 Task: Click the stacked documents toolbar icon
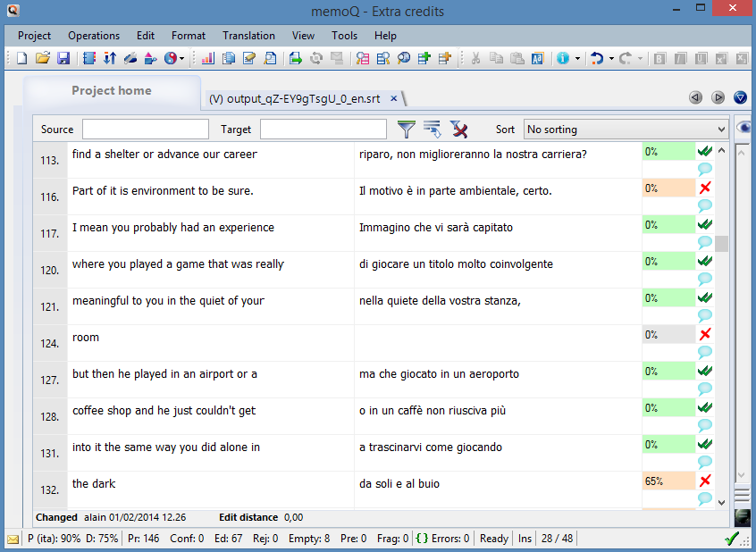click(x=229, y=58)
